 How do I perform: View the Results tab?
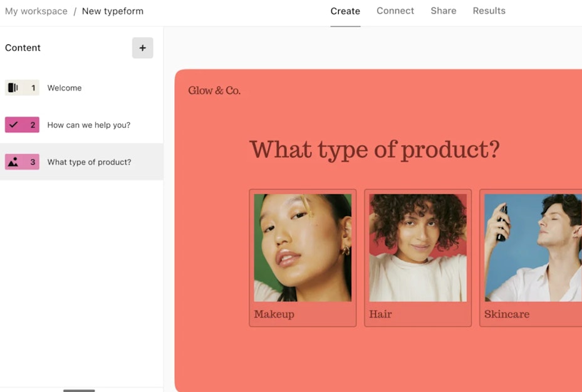(x=489, y=11)
